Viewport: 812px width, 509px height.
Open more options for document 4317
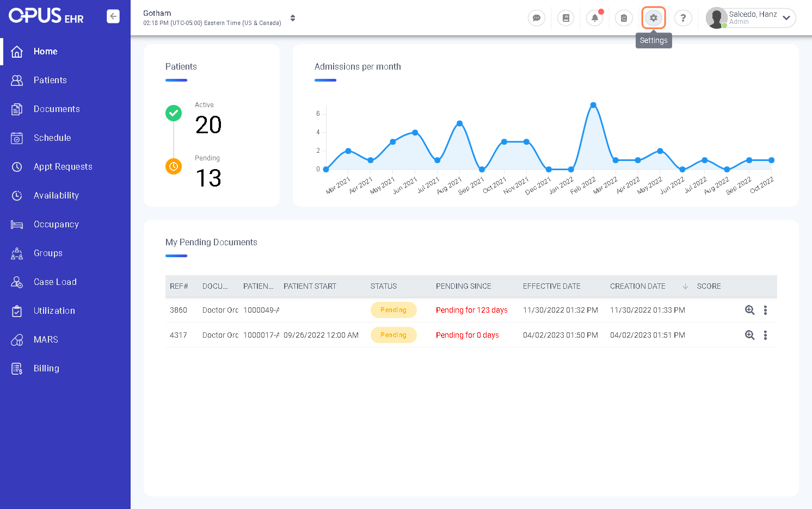pyautogui.click(x=765, y=335)
